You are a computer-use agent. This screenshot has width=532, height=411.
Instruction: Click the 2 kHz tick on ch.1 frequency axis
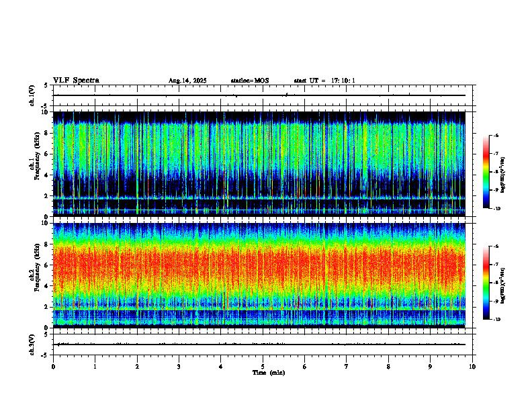(47, 196)
